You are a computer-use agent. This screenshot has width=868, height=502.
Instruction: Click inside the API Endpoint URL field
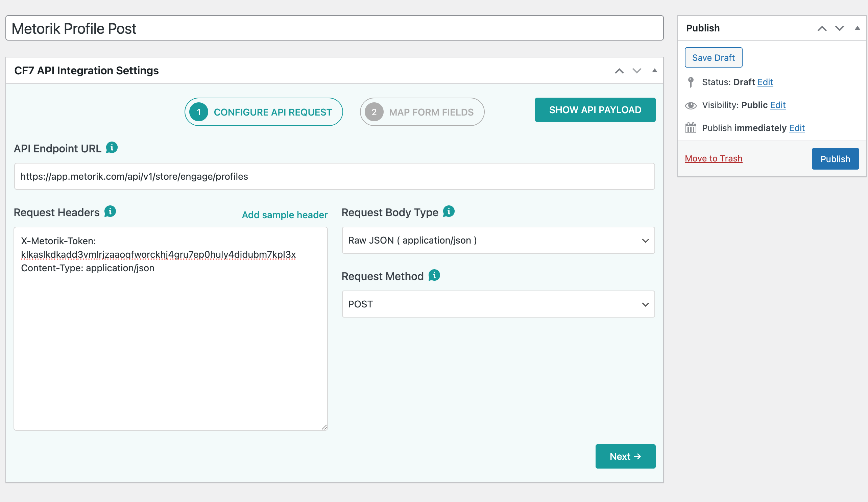pyautogui.click(x=334, y=176)
